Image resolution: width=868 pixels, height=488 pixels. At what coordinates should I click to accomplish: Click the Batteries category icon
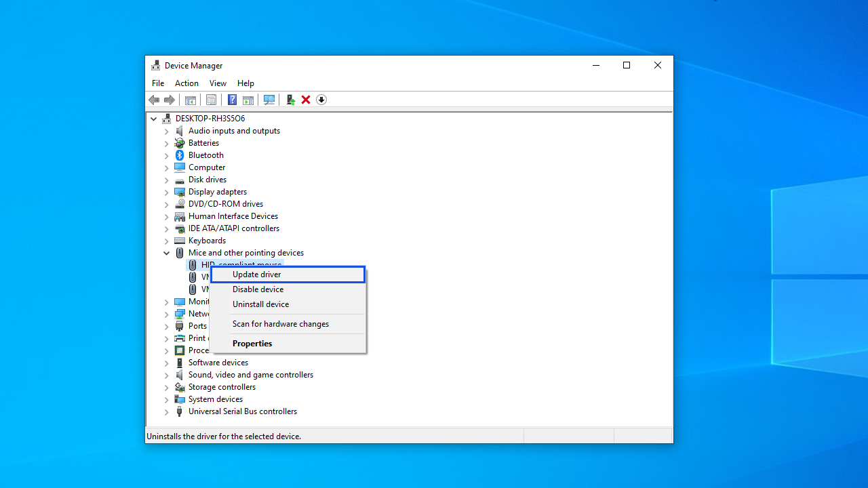tap(180, 143)
